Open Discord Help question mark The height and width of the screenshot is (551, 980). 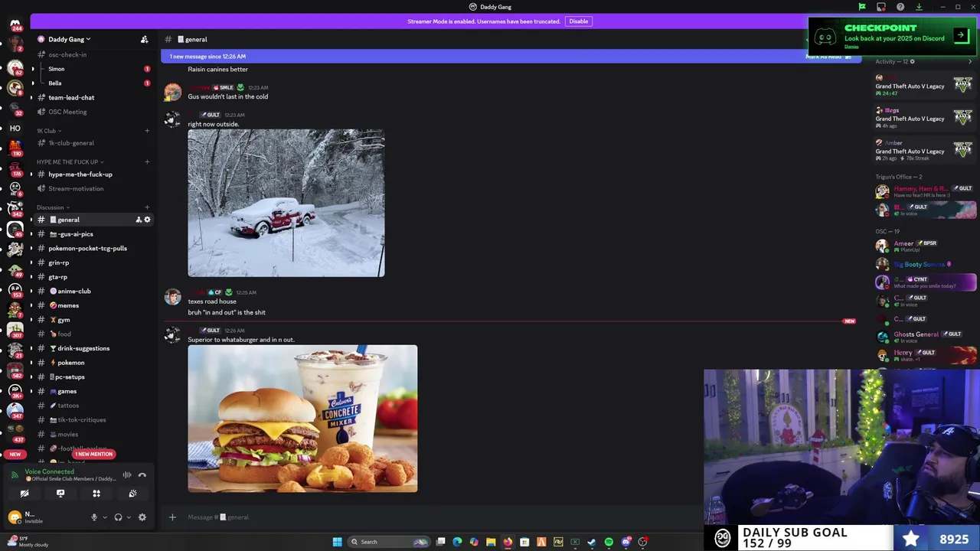(900, 7)
